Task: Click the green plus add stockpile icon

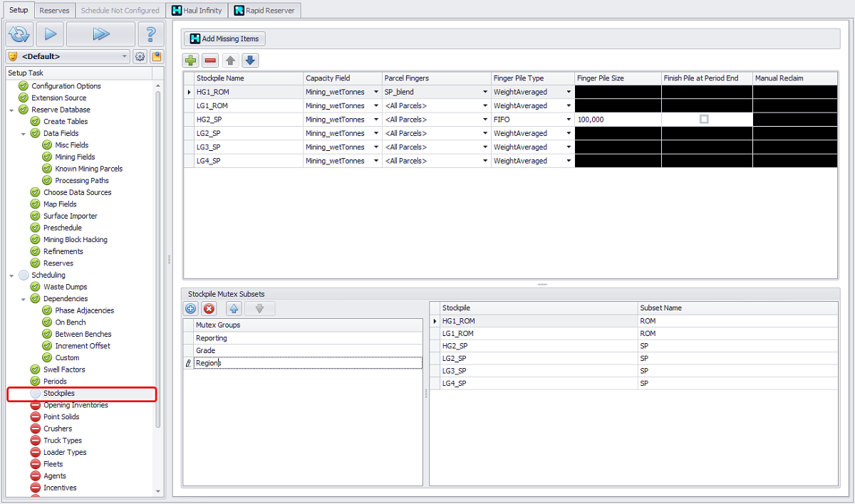Action: pos(191,61)
